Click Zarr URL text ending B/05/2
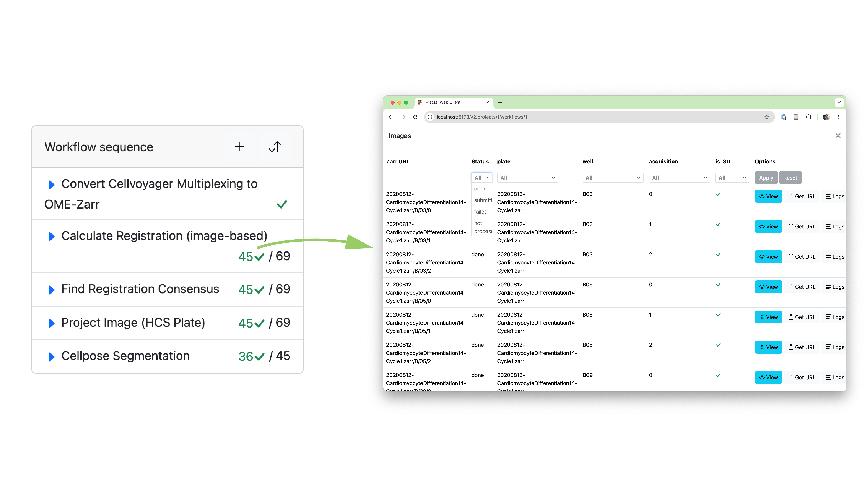 point(426,353)
